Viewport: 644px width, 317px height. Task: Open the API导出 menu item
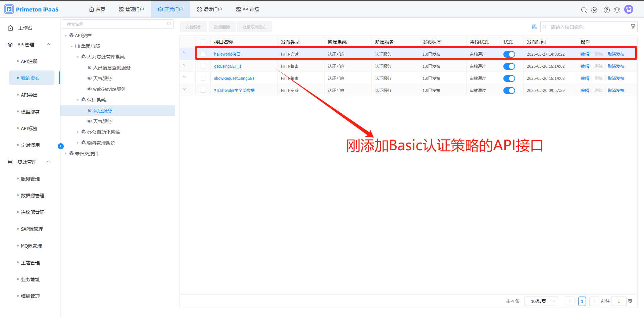[29, 95]
